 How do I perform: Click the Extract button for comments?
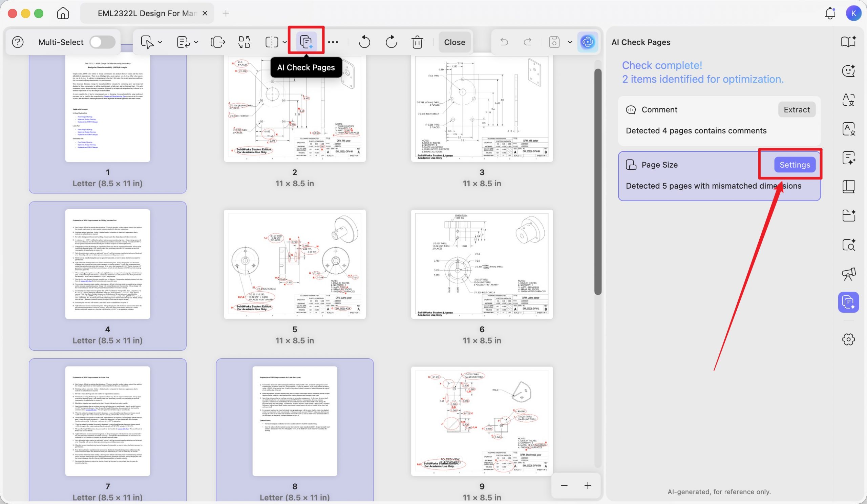797,109
